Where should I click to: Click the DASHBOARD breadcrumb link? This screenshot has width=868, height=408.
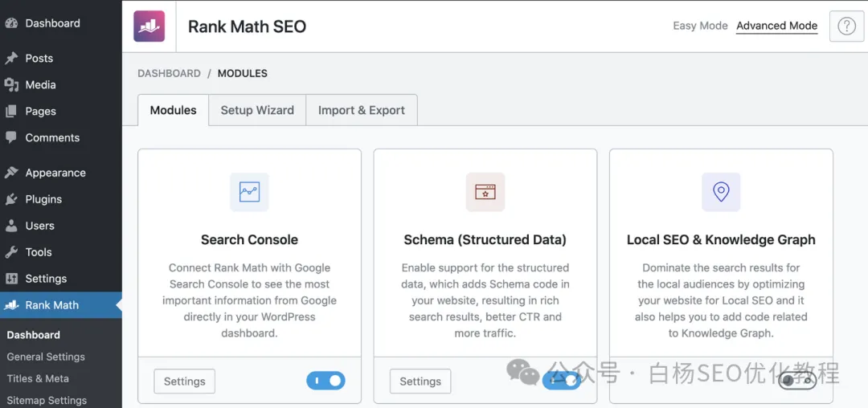(169, 73)
